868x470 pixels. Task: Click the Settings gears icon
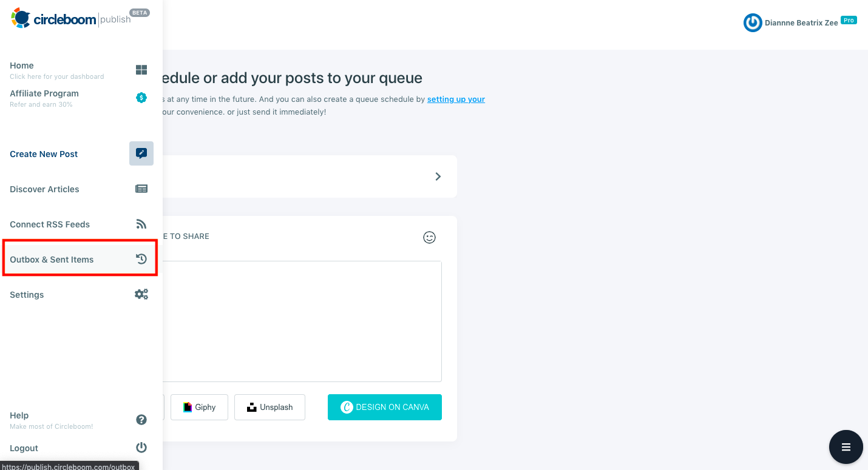click(141, 294)
